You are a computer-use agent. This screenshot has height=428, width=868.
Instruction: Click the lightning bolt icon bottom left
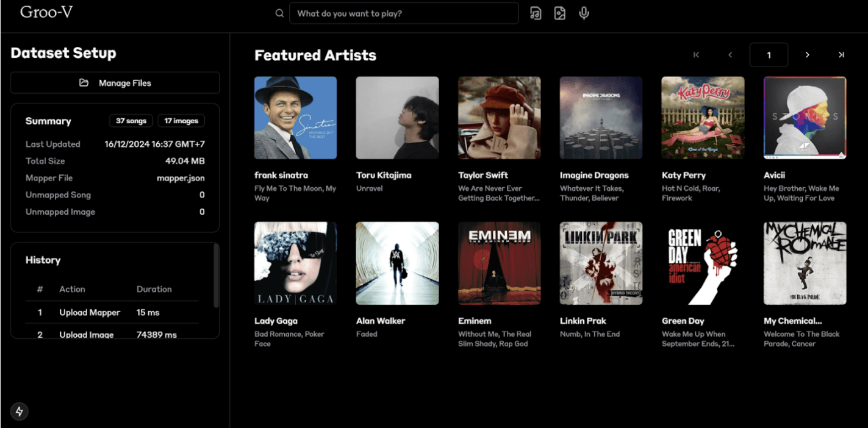tap(19, 412)
